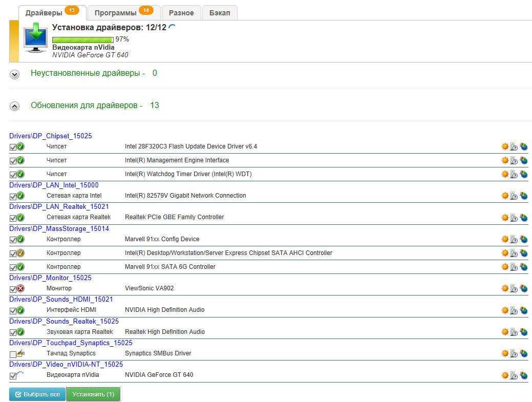532x402 pixels.
Task: Click red error status icon for ViewSonic monitor
Action: click(21, 289)
